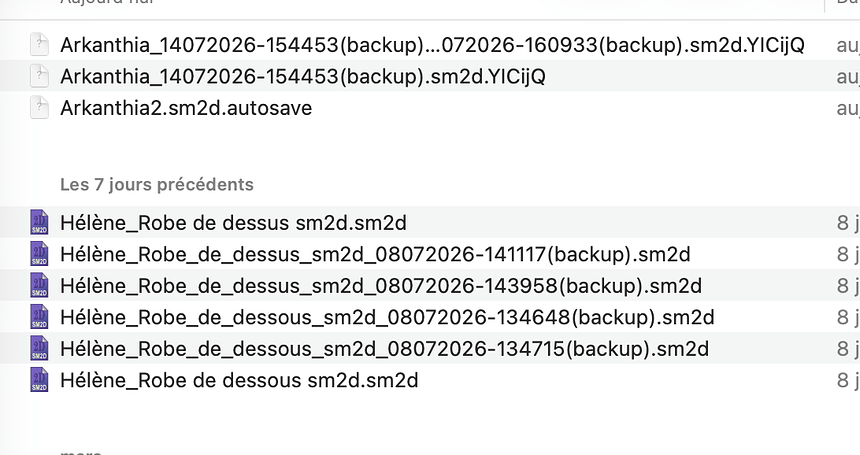
Task: Click SM2D icon of dessous 134715 backup
Action: tap(39, 349)
